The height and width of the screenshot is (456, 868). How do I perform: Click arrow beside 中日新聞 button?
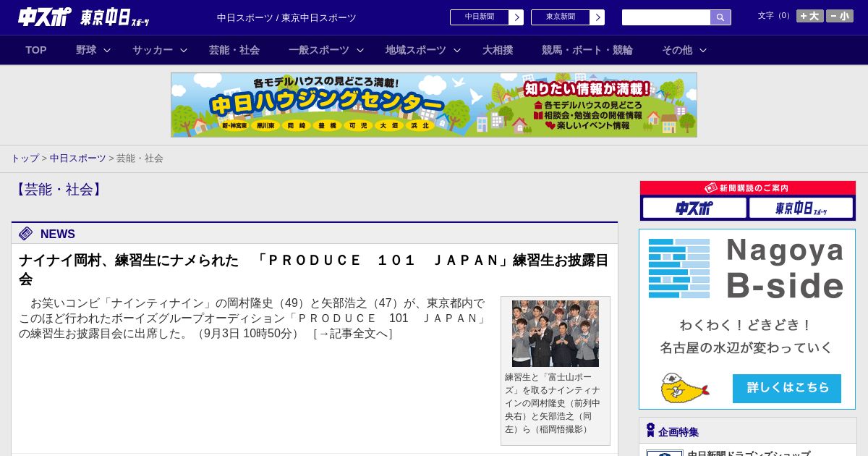[x=516, y=17]
